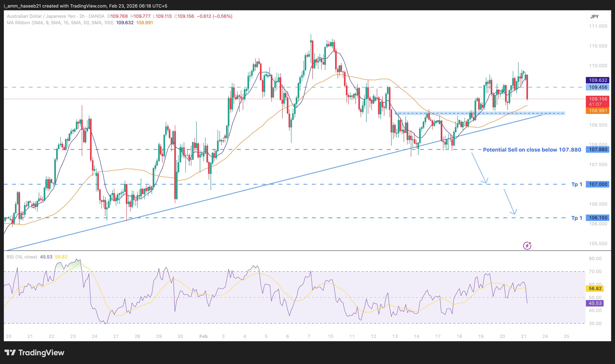Click the Australian Dollar / Japanese Yen title
The height and width of the screenshot is (364, 615).
[41, 16]
